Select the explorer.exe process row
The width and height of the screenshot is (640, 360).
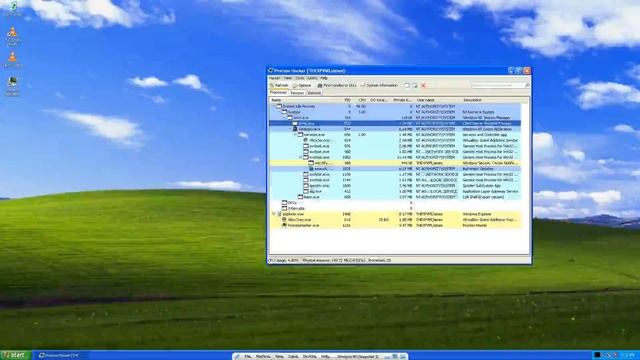[x=395, y=214]
